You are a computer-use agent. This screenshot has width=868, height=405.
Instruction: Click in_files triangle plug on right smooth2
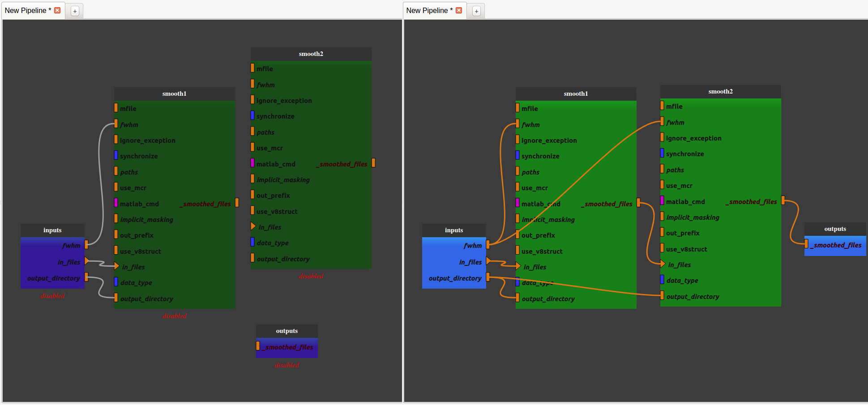tap(663, 264)
